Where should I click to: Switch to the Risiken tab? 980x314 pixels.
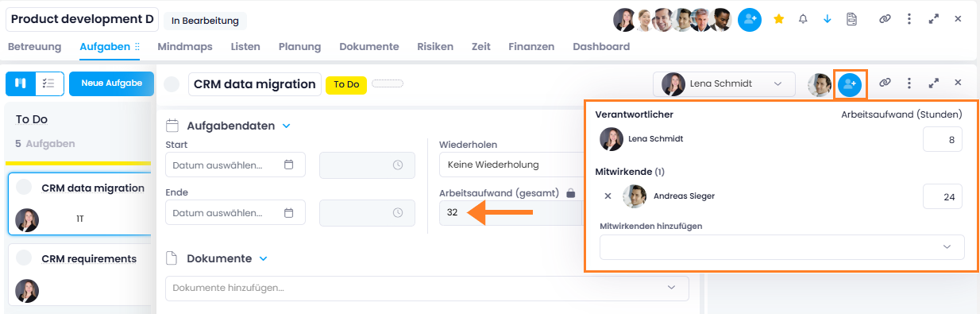click(435, 47)
